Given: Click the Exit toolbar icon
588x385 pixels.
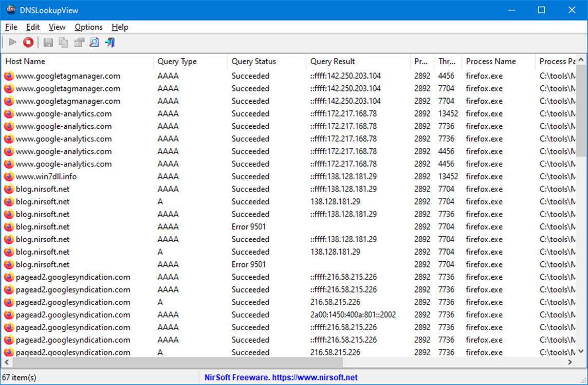Looking at the screenshot, I should click(x=110, y=42).
